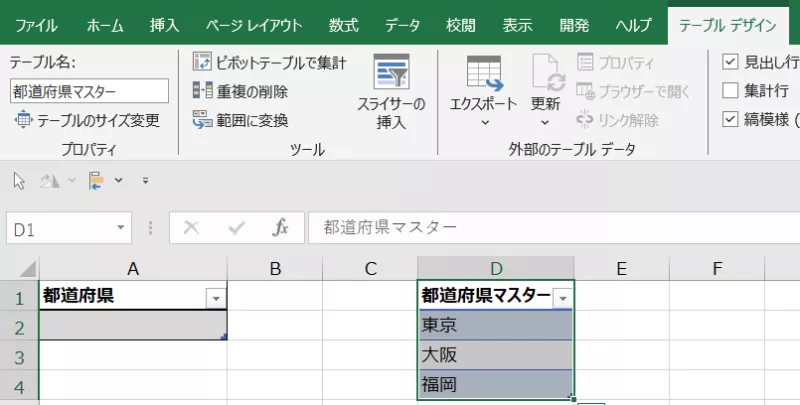Toggle the 見出し行 checkbox
800x405 pixels.
click(x=730, y=62)
